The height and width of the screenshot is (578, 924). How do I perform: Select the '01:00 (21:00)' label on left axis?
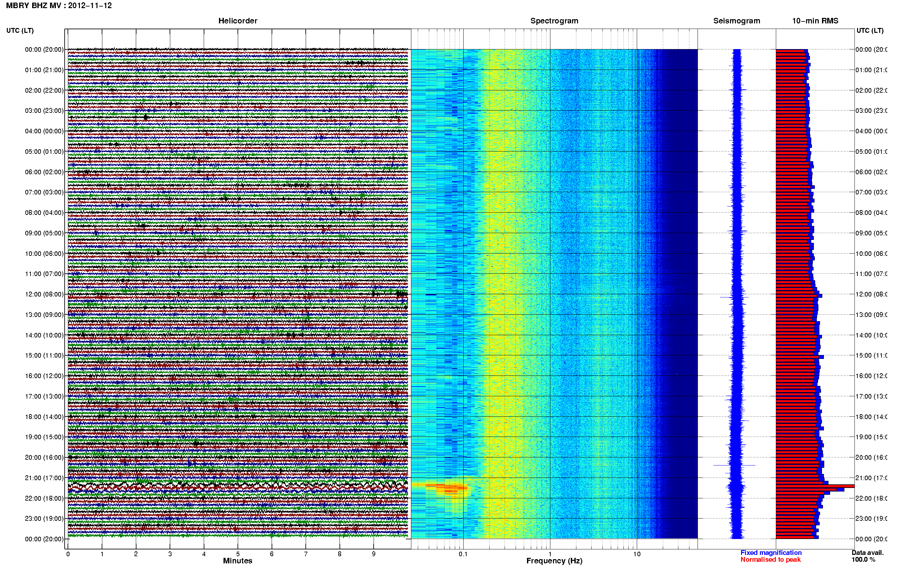[x=44, y=70]
